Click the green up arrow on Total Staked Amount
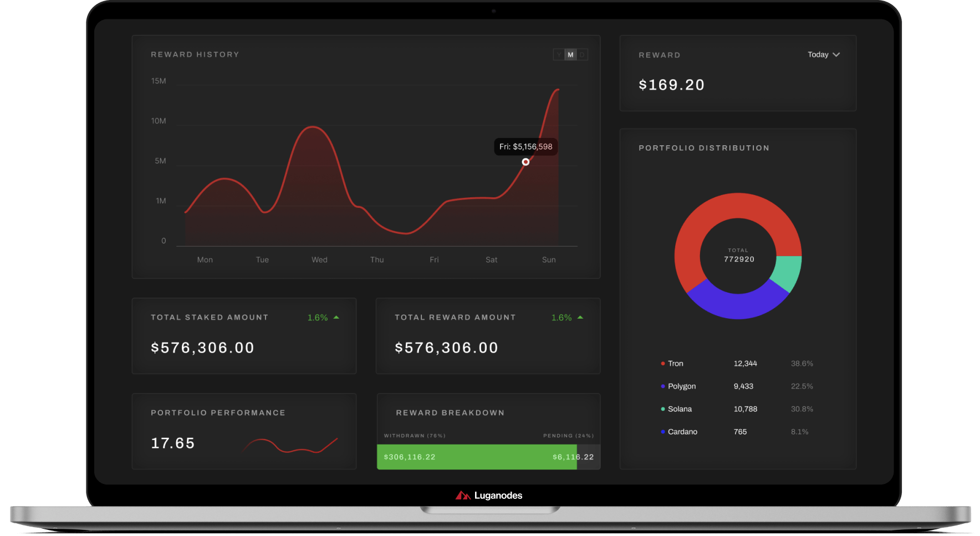 click(x=336, y=318)
